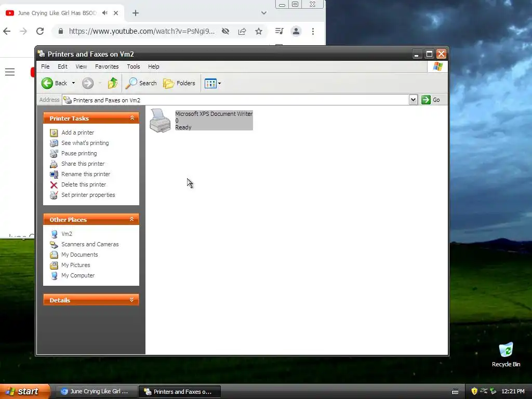The height and width of the screenshot is (399, 532).
Task: Click the Pause printing link
Action: (79, 153)
